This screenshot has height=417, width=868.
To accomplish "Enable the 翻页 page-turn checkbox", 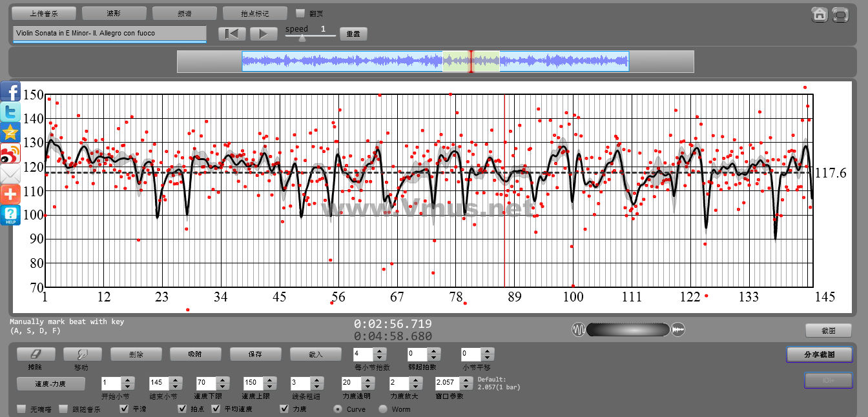I will pyautogui.click(x=300, y=13).
